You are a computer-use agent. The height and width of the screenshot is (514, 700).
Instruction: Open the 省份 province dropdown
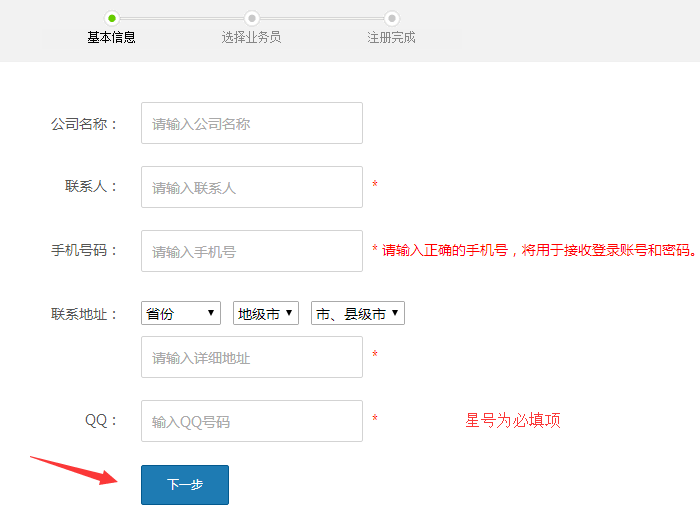click(181, 313)
